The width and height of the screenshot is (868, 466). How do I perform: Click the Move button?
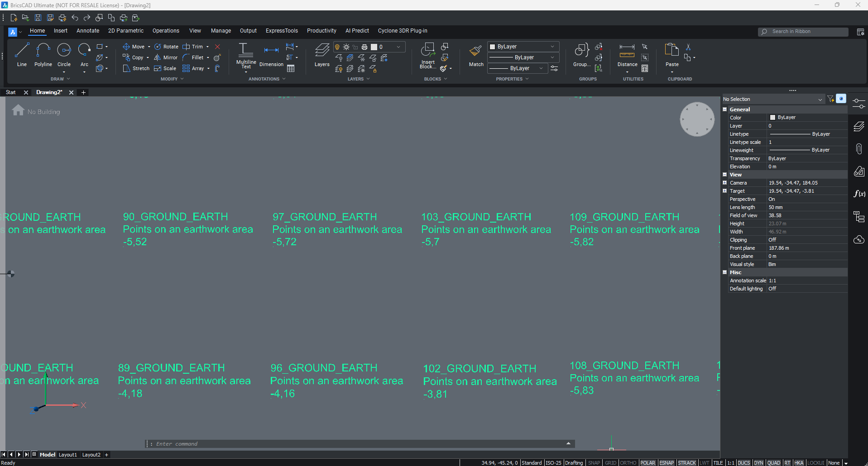point(134,47)
